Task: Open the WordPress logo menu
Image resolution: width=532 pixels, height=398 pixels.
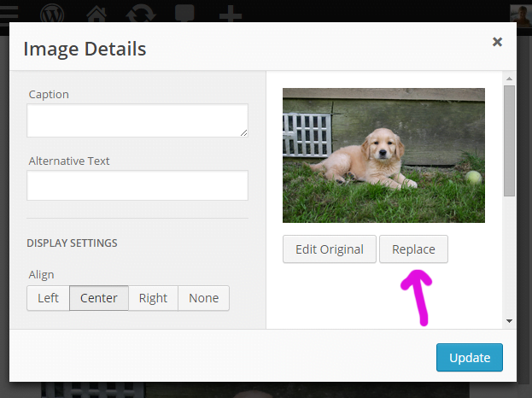Action: point(52,14)
